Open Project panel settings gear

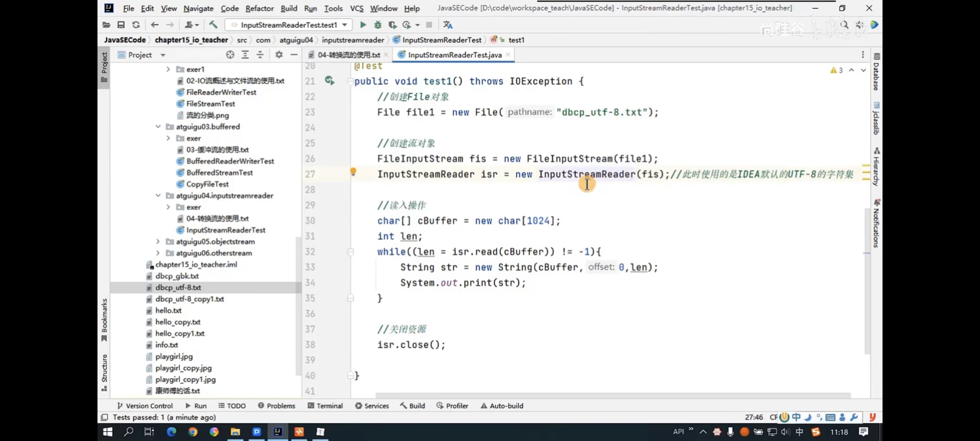pyautogui.click(x=279, y=55)
